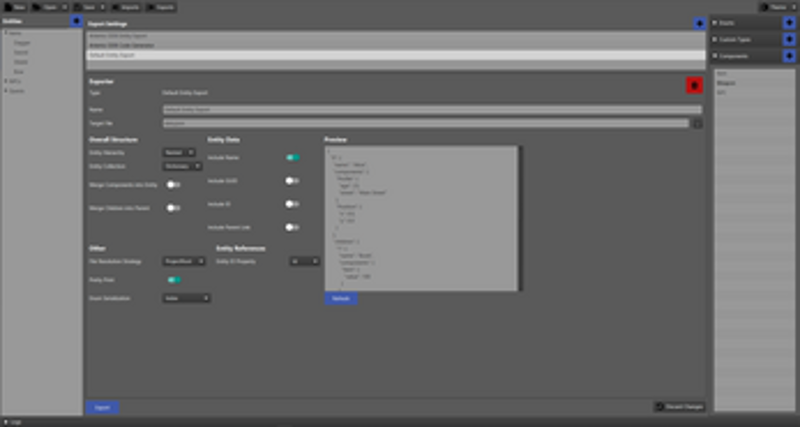Delete the exporter with the red button

click(x=694, y=85)
